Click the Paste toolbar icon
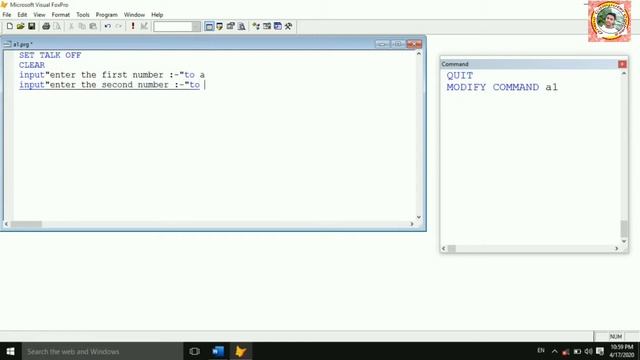The image size is (640, 360). [x=93, y=27]
